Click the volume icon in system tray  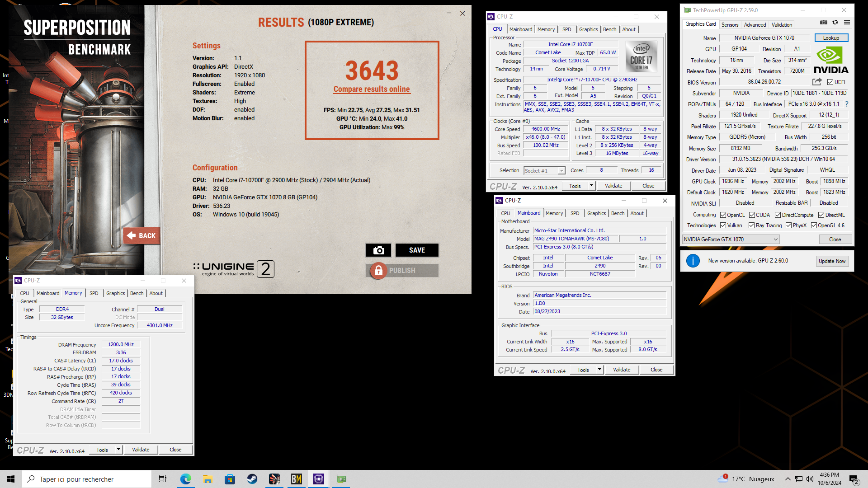tap(810, 479)
